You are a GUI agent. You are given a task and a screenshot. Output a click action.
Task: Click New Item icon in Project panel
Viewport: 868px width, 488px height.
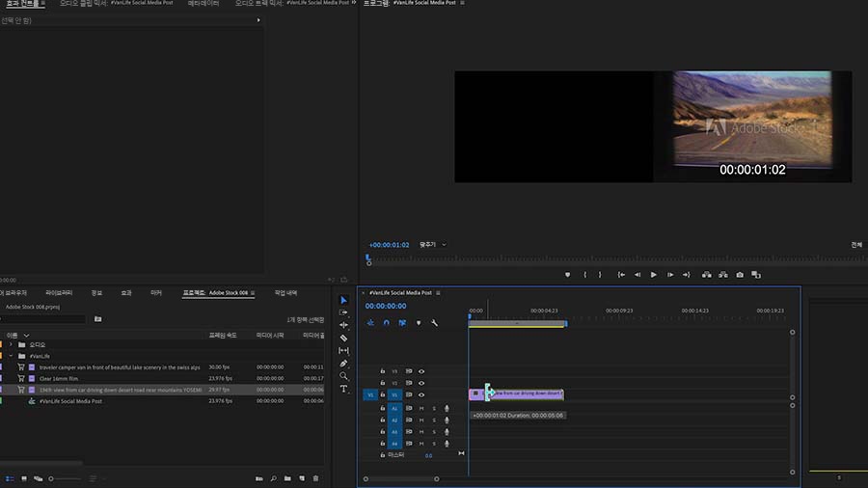click(x=302, y=478)
